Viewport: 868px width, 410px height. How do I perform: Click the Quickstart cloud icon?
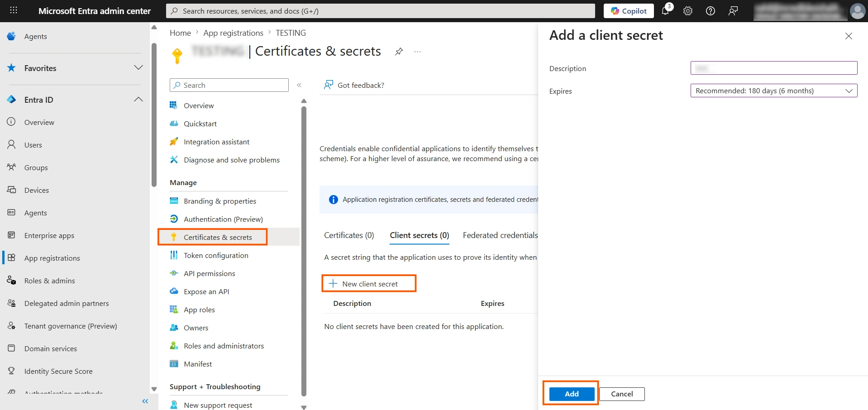[174, 123]
